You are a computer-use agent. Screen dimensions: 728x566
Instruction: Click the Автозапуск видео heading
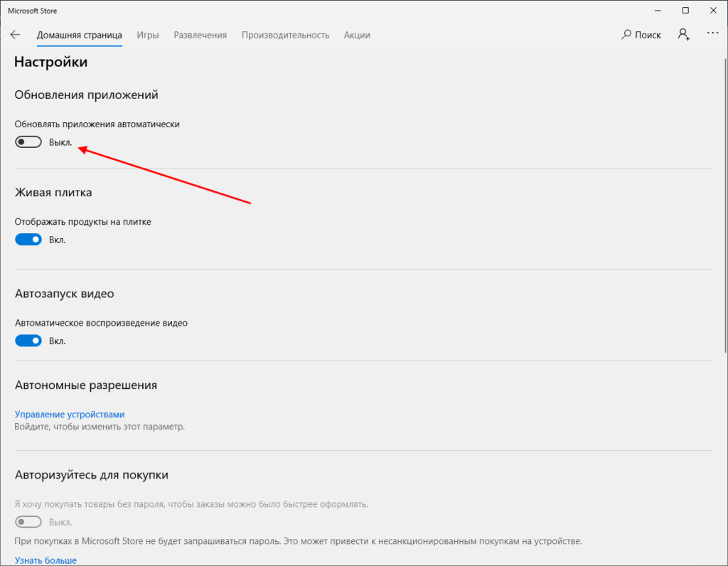(x=65, y=294)
